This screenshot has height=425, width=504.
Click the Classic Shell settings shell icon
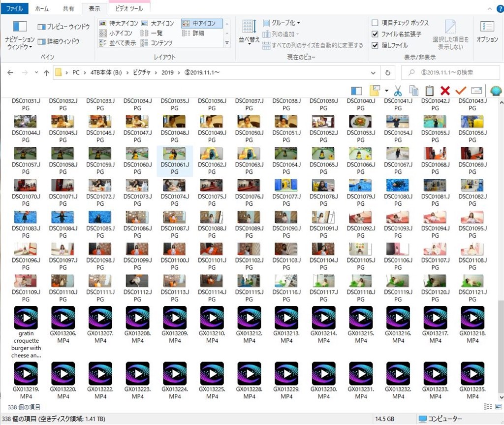click(496, 91)
